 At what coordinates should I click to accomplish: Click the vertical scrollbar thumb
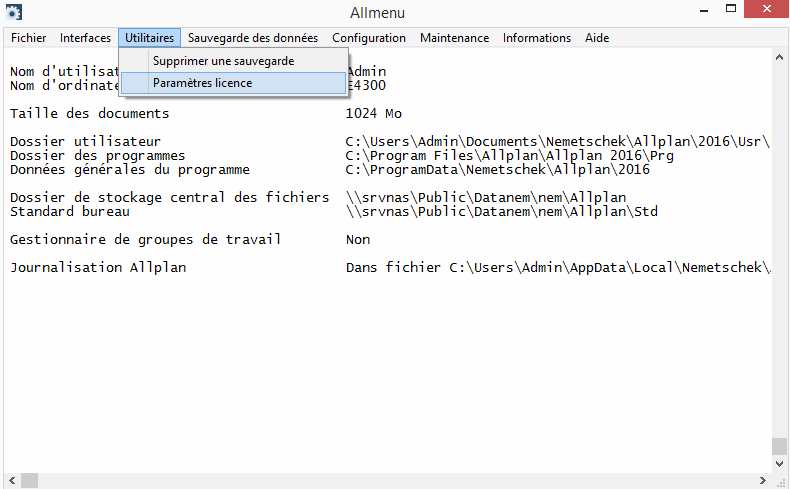point(779,446)
